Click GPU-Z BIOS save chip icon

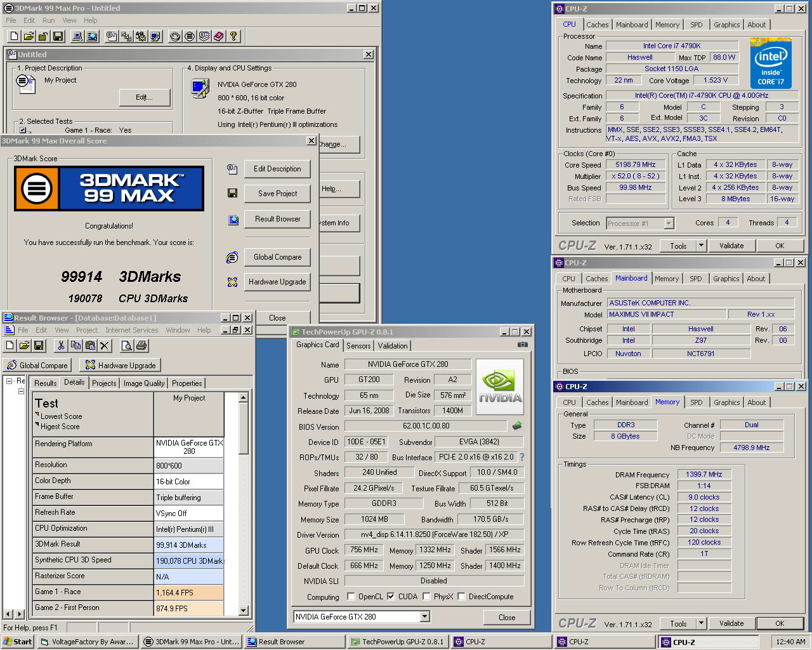(x=517, y=426)
